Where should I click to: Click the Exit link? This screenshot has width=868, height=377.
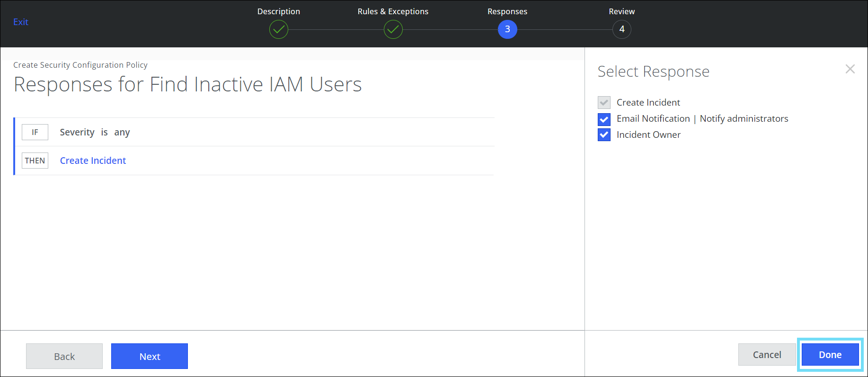pos(21,22)
